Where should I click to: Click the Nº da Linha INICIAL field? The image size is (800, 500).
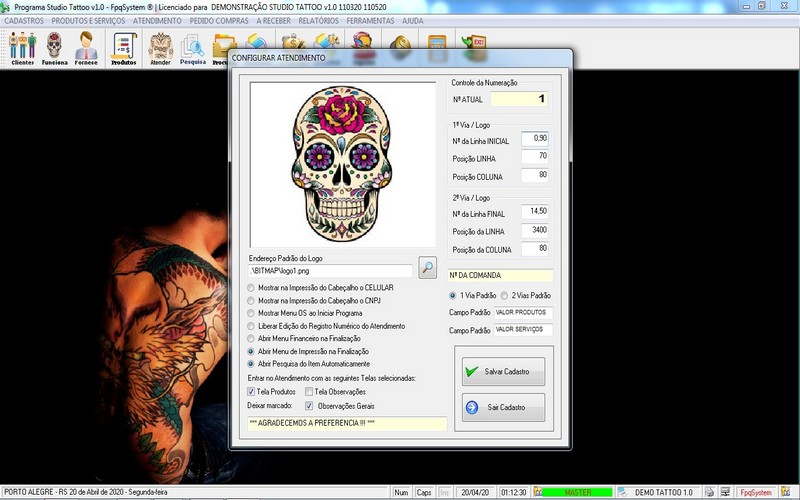tap(534, 139)
